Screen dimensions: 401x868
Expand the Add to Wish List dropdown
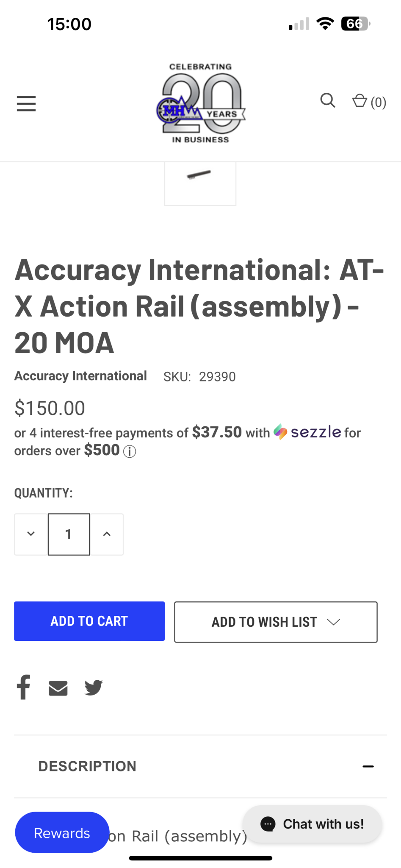coord(276,622)
